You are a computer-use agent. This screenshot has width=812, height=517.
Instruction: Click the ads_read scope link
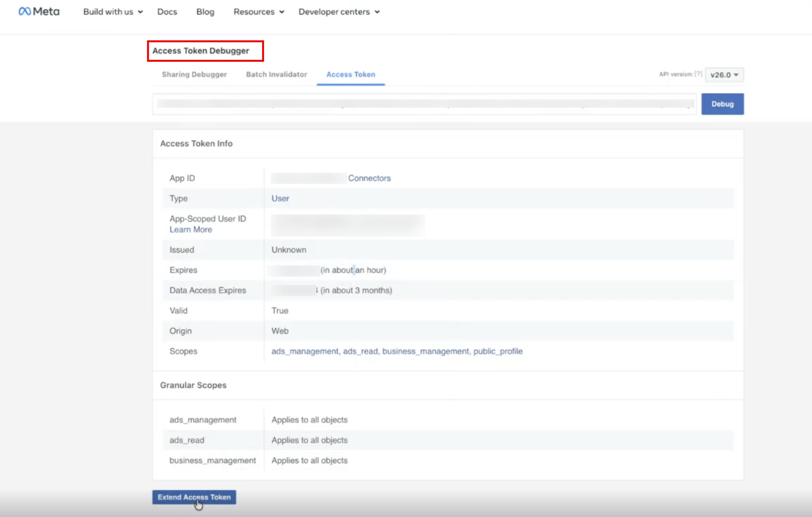361,351
